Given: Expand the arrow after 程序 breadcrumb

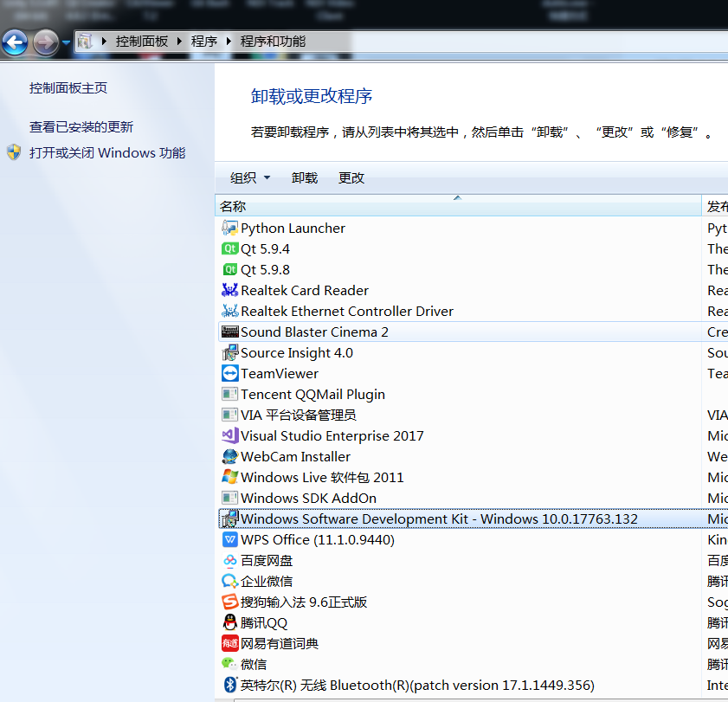Looking at the screenshot, I should [x=229, y=42].
